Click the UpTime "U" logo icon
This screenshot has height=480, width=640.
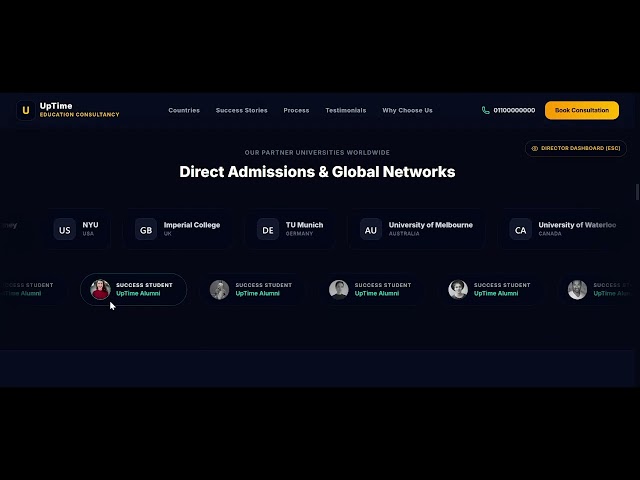pyautogui.click(x=26, y=110)
